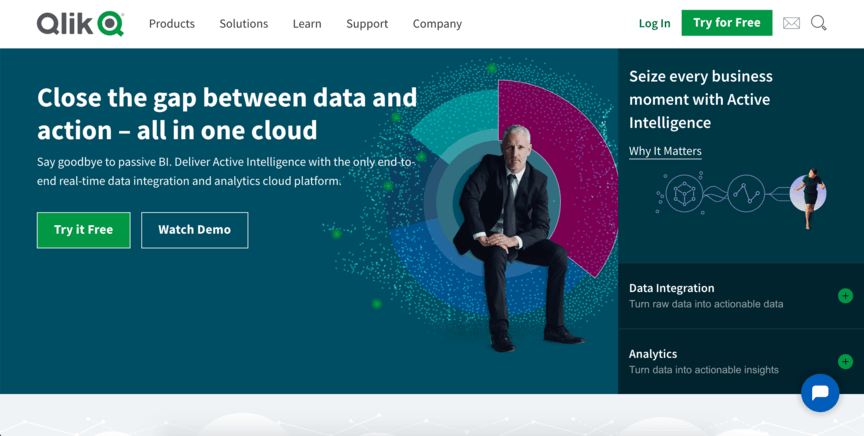Open the Products menu
The height and width of the screenshot is (436, 864).
(172, 24)
